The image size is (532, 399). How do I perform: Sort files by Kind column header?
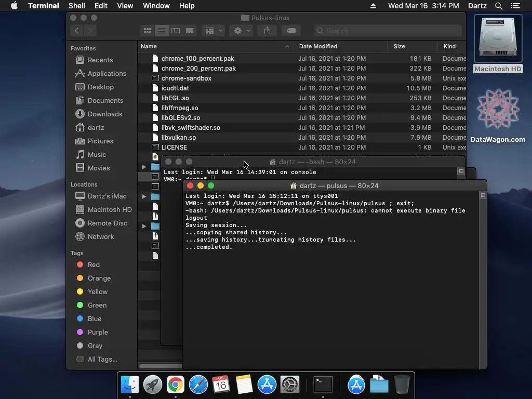coord(451,46)
